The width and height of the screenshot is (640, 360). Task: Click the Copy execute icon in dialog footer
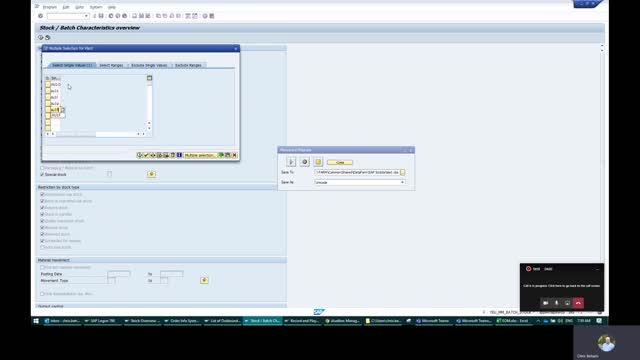pos(140,155)
